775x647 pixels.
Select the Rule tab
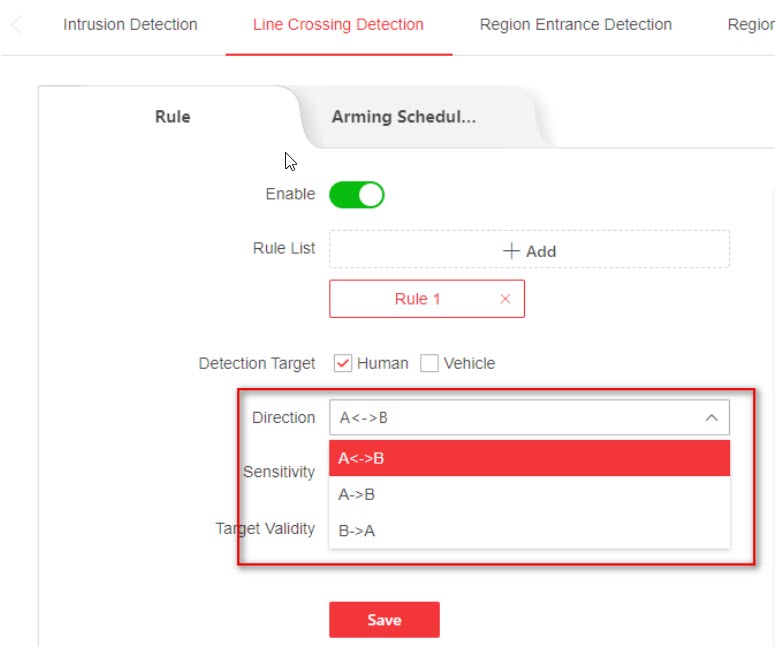172,117
